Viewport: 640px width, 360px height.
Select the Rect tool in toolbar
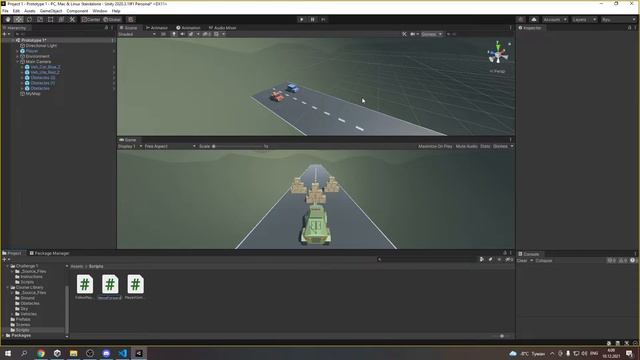pyautogui.click(x=51, y=20)
